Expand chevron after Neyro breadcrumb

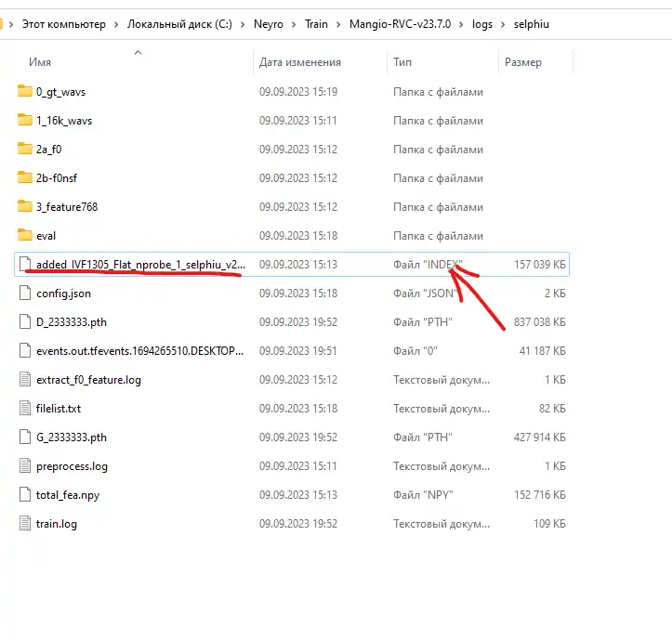click(294, 25)
